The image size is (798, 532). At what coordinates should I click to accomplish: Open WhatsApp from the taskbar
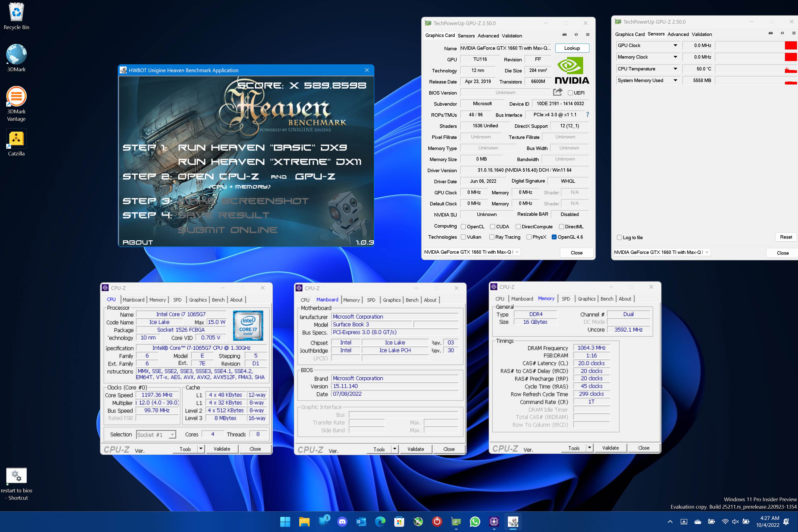pos(475,521)
